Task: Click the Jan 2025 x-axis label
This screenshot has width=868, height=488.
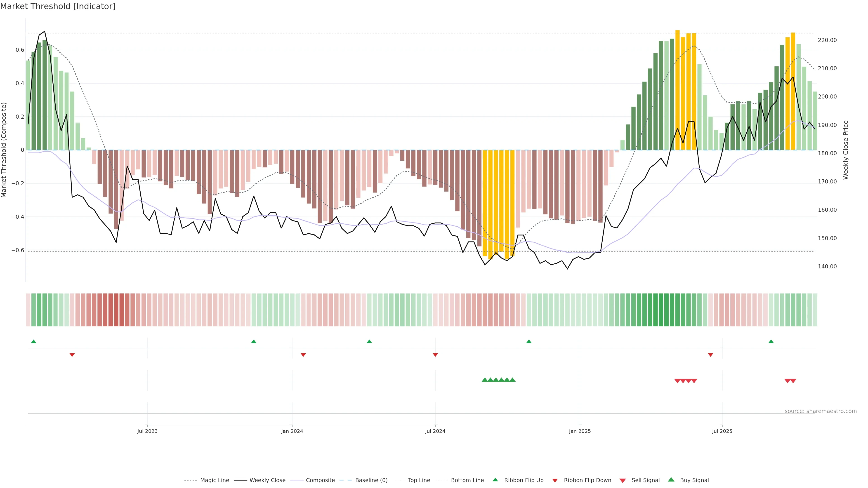Action: click(x=580, y=431)
